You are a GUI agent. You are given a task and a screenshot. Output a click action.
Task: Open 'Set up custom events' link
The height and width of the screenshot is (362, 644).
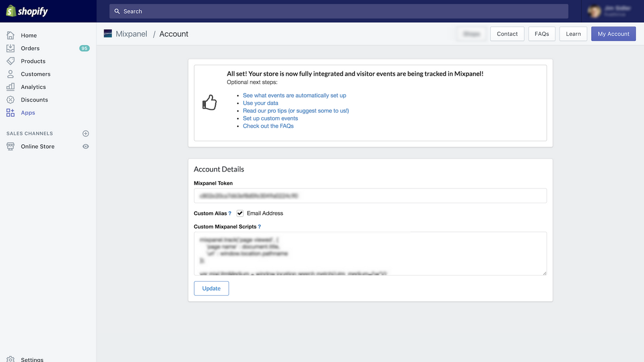[270, 118]
